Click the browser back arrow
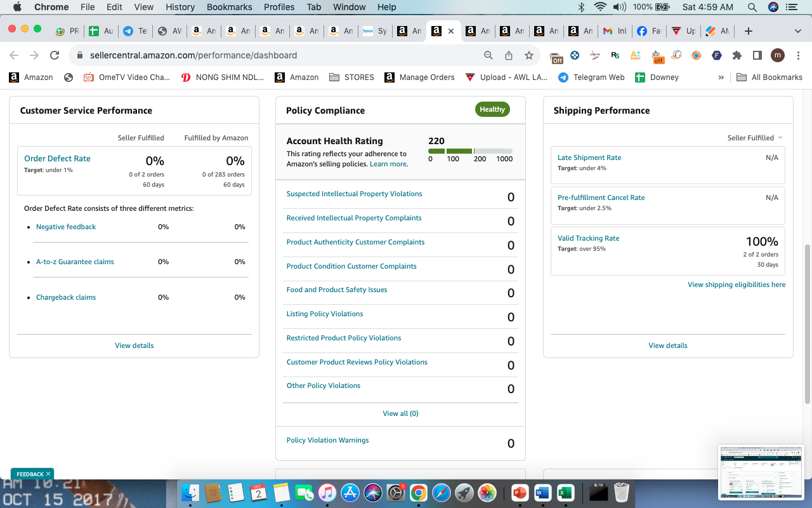The width and height of the screenshot is (812, 508). tap(14, 55)
